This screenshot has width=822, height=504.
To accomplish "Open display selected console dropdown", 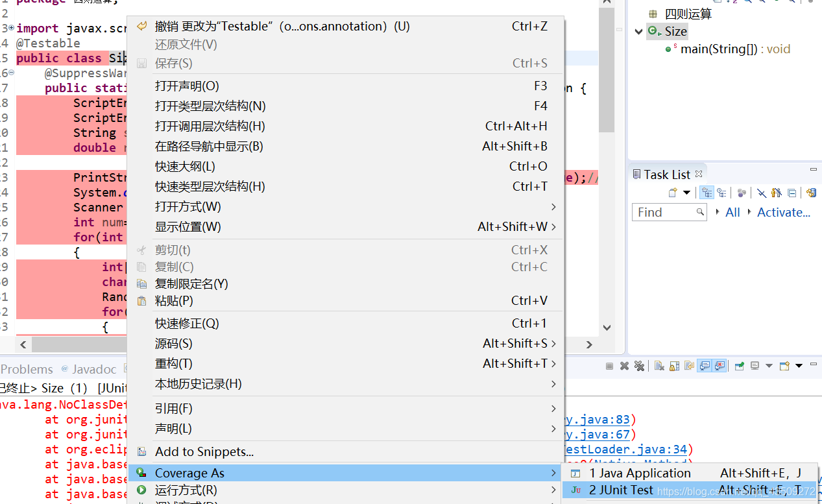I will [x=769, y=366].
